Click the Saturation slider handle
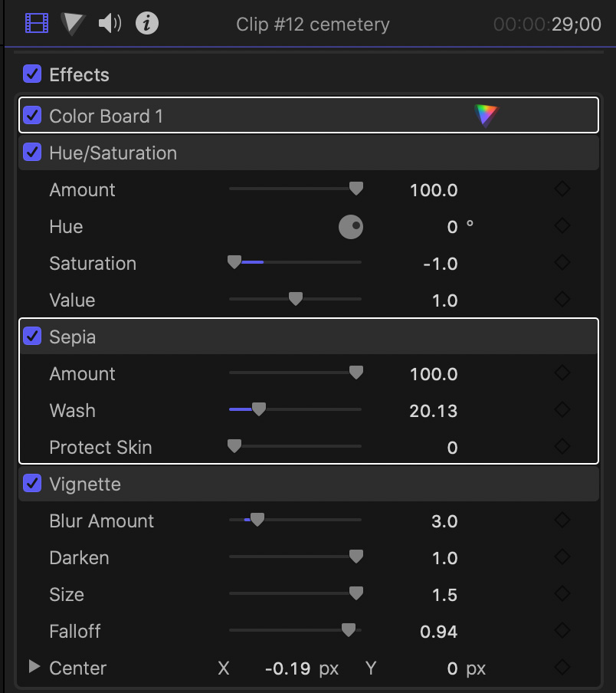616x693 pixels. [234, 263]
